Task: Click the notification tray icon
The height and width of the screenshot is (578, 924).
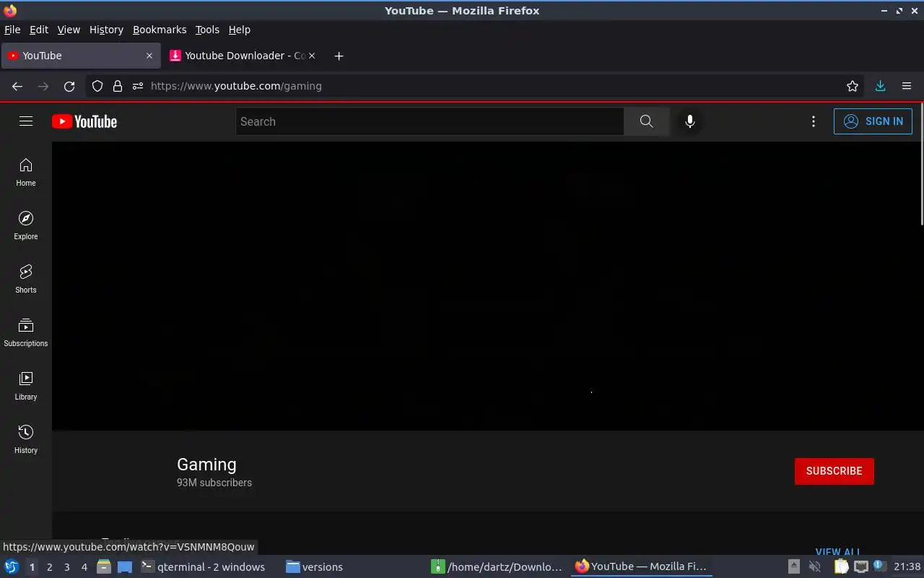Action: click(x=879, y=566)
